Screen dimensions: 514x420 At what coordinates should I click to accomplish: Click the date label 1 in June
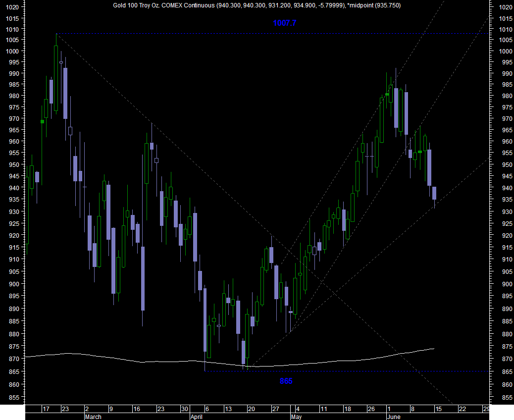389,409
